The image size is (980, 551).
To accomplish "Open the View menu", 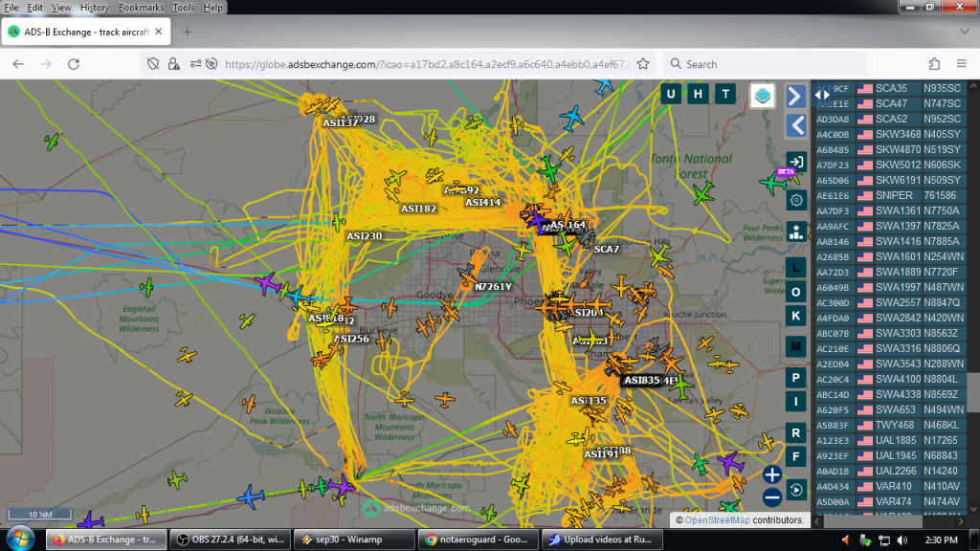I will tap(60, 8).
